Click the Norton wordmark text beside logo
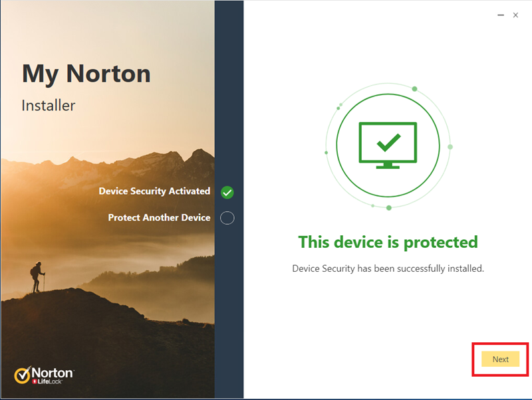 click(53, 373)
